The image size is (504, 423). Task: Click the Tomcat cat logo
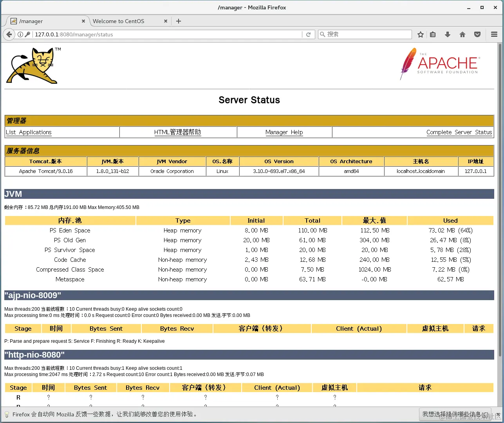[x=33, y=65]
